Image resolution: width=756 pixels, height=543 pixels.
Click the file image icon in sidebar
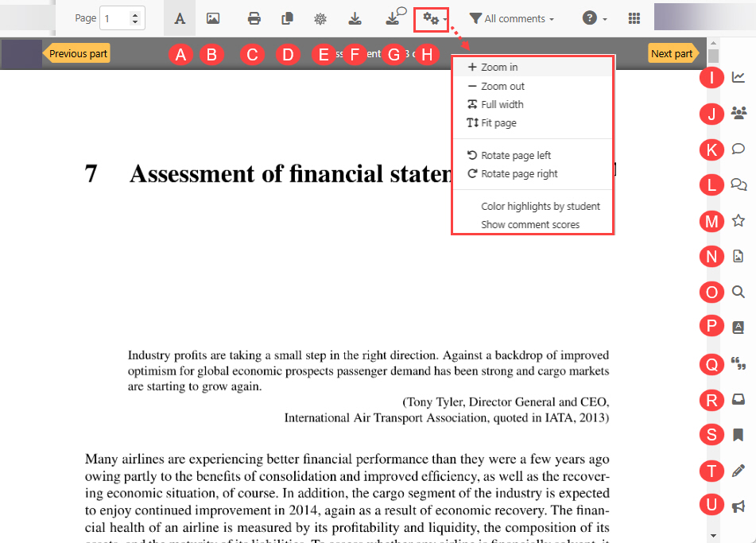coord(739,256)
